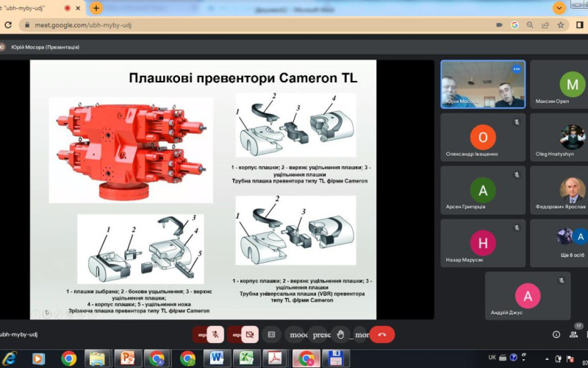Select the Арсен Григорців participant tile
The width and height of the screenshot is (588, 368).
pos(483,191)
